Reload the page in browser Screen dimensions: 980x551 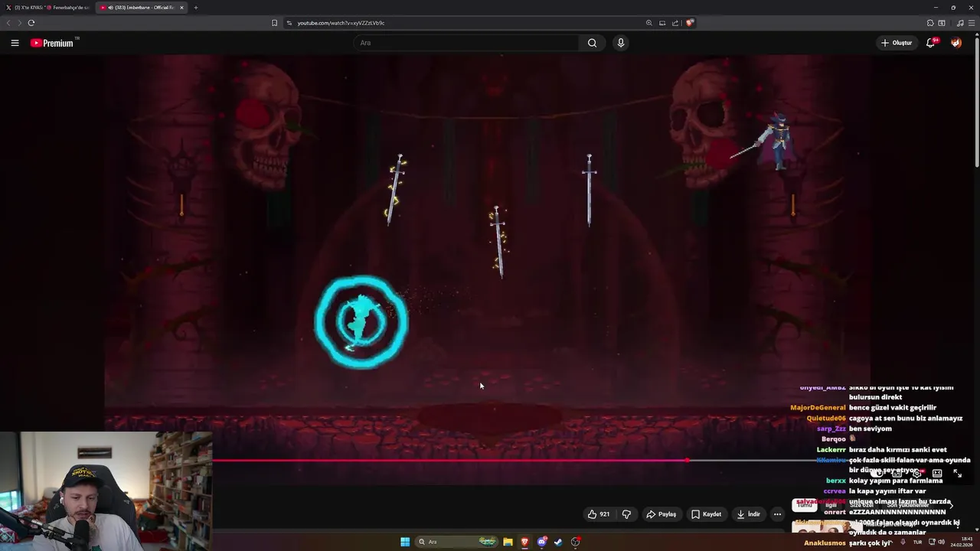point(31,23)
